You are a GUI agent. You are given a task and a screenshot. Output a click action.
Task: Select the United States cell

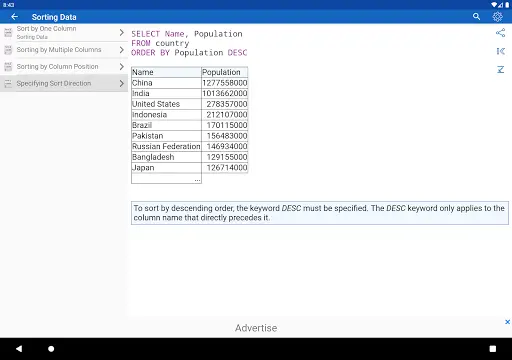(166, 104)
